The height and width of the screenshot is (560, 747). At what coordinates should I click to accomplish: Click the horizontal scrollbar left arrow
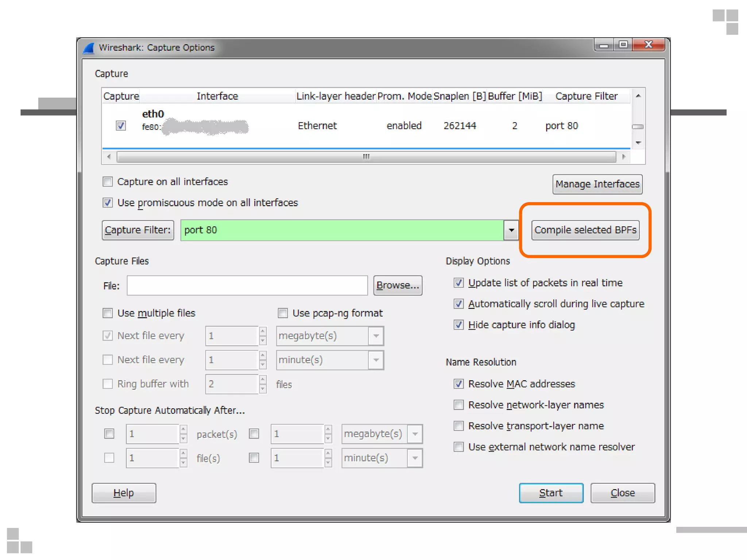coord(109,157)
